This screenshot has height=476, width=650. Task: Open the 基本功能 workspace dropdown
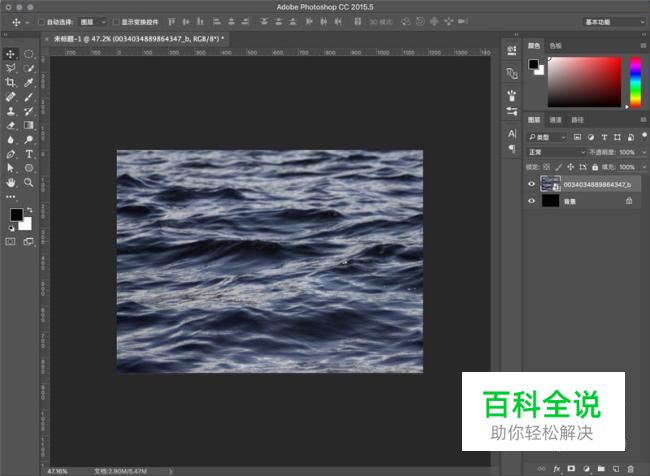coord(611,21)
